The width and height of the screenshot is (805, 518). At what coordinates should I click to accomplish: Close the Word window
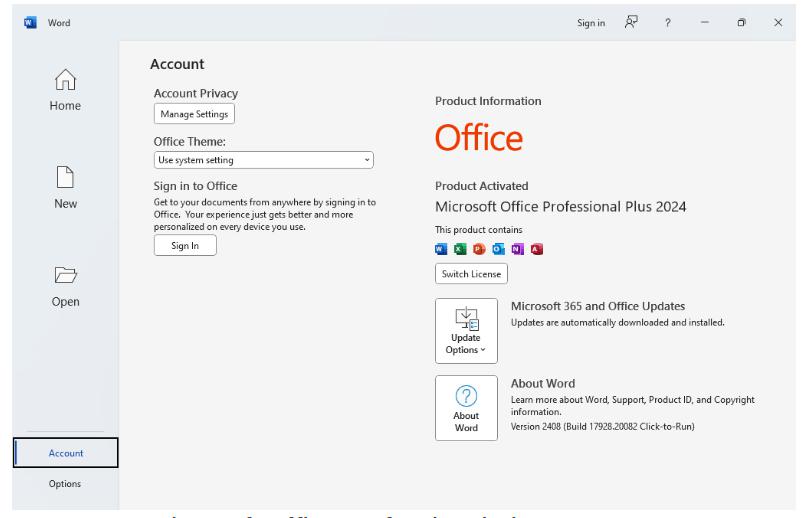(778, 23)
